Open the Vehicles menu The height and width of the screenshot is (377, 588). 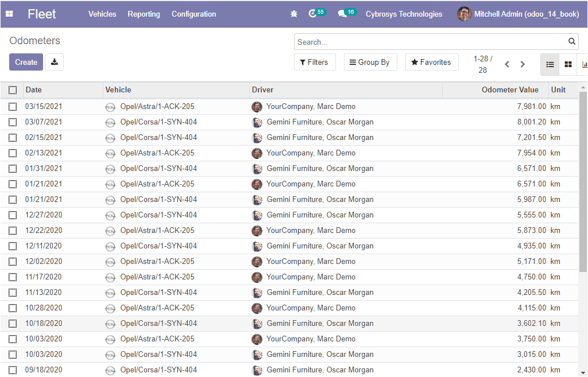coord(102,14)
